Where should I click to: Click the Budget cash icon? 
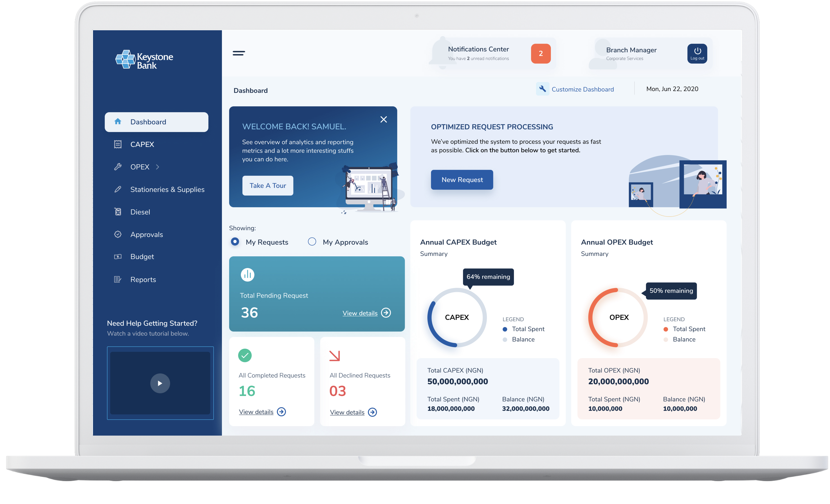click(x=118, y=257)
